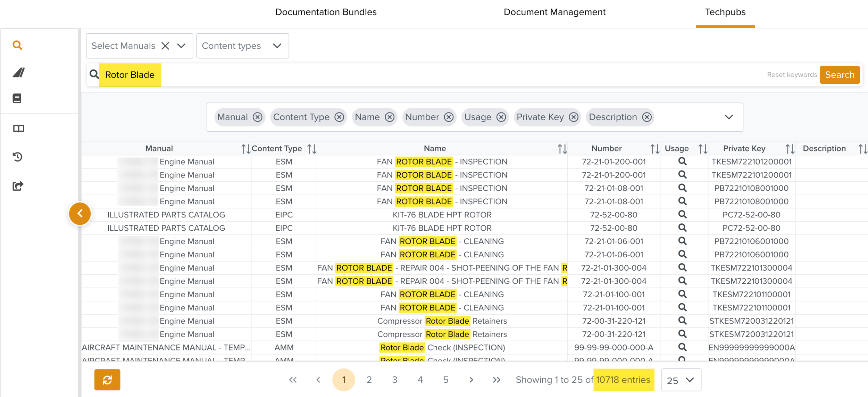Click the orange refresh button

click(107, 380)
